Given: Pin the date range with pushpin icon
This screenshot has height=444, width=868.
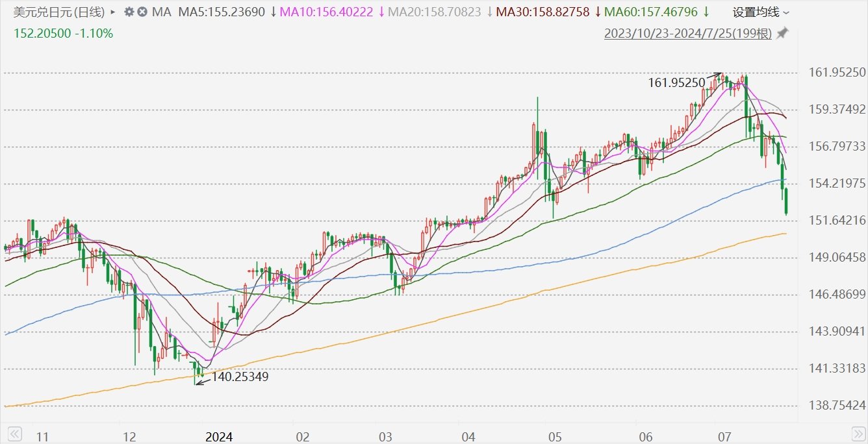Looking at the screenshot, I should click(782, 34).
